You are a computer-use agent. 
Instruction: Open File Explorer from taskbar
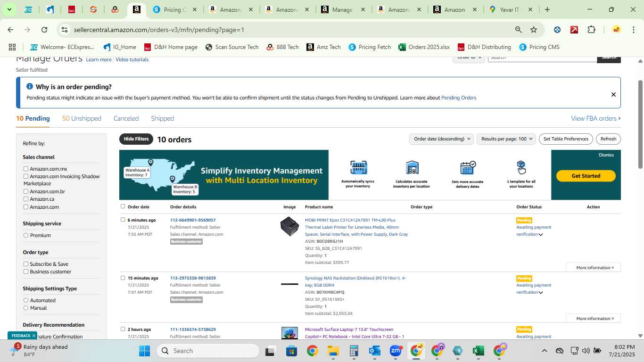coord(333,351)
